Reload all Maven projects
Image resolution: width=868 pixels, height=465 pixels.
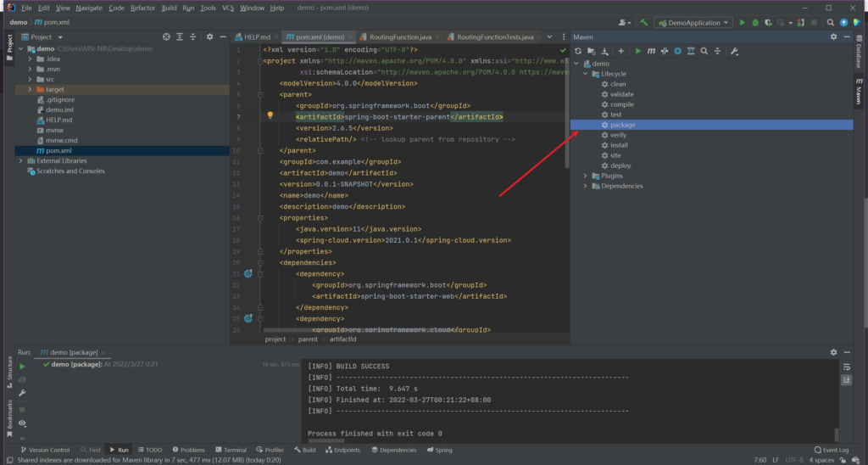point(578,51)
